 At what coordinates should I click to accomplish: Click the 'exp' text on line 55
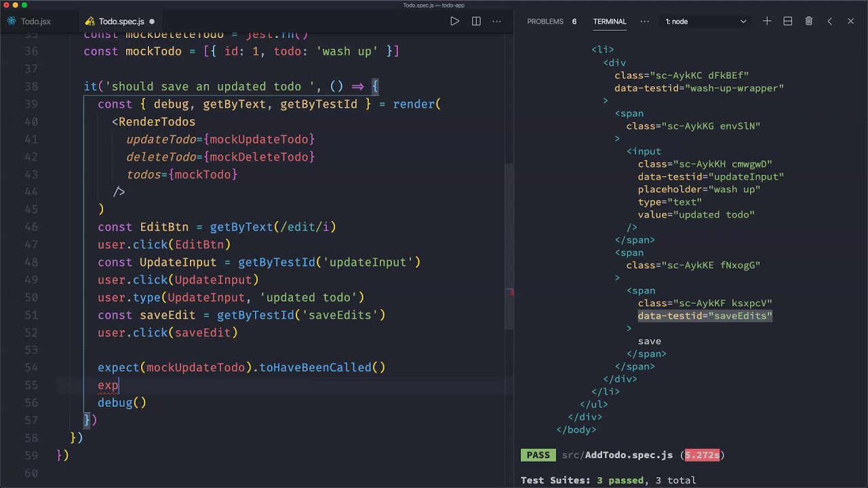coord(108,385)
